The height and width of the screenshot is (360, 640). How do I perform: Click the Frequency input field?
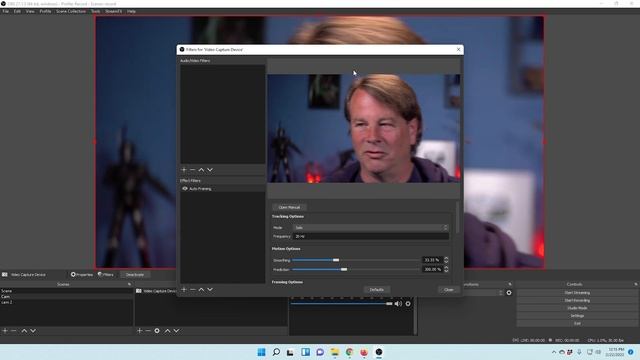click(x=371, y=236)
